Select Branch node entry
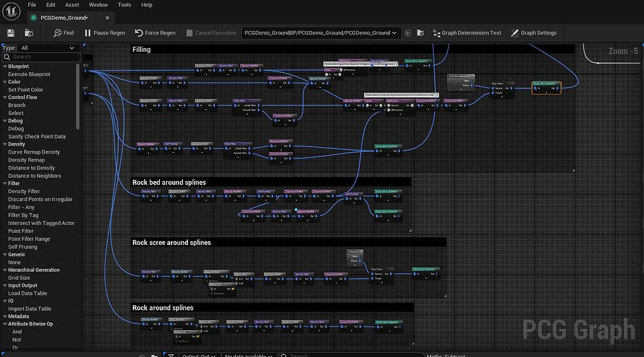The image size is (644, 357). coord(17,106)
